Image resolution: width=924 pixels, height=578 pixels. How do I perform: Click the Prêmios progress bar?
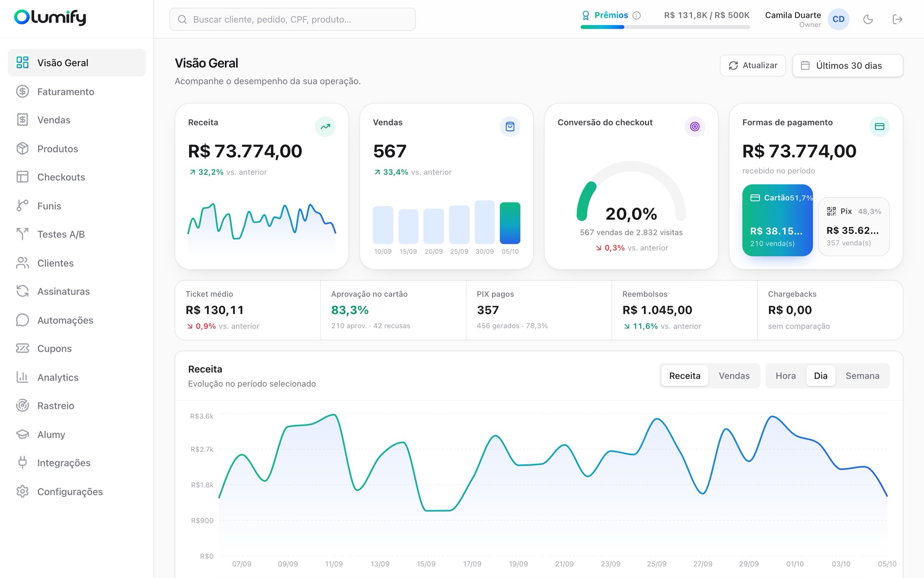665,27
